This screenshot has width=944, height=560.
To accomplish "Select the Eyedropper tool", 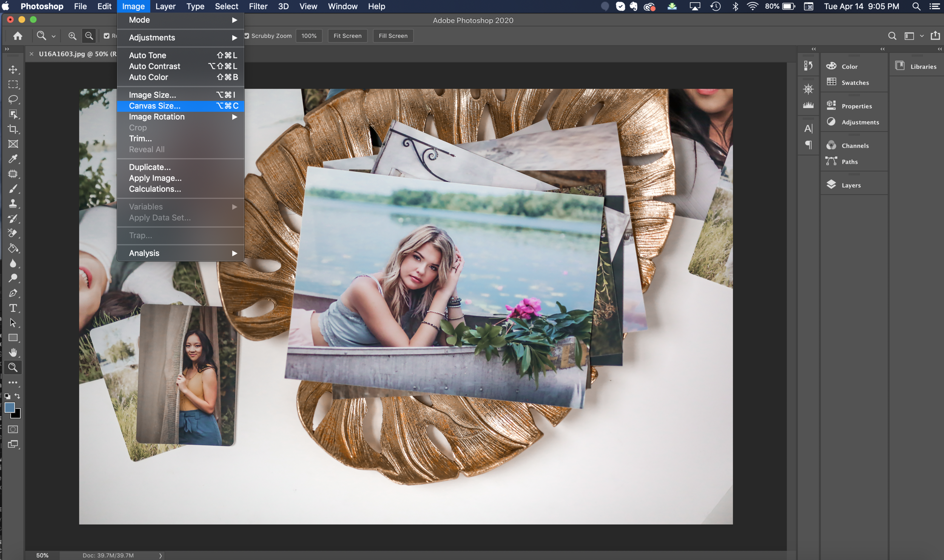I will [x=13, y=159].
